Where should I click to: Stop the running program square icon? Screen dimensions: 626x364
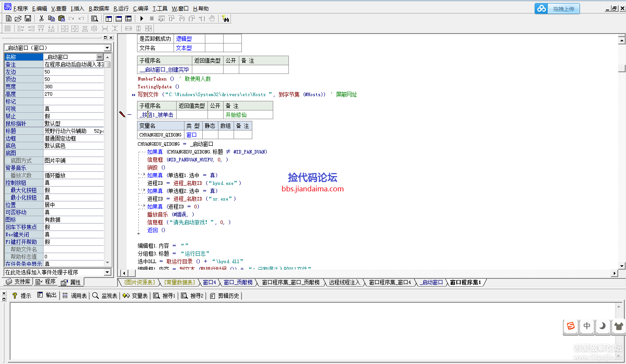coord(151,18)
